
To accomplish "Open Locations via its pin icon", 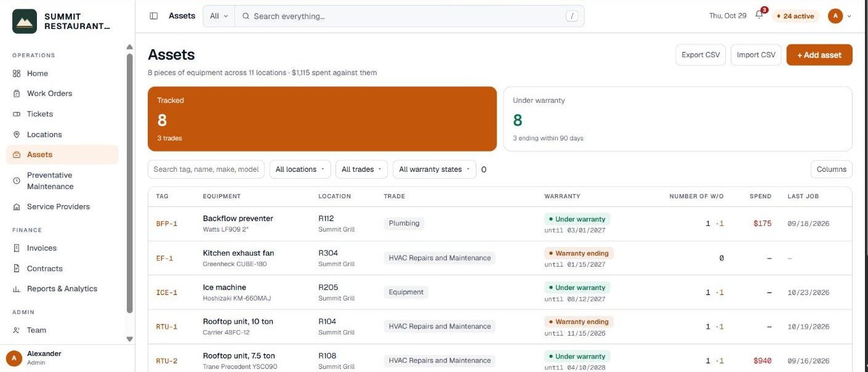I will tap(17, 134).
